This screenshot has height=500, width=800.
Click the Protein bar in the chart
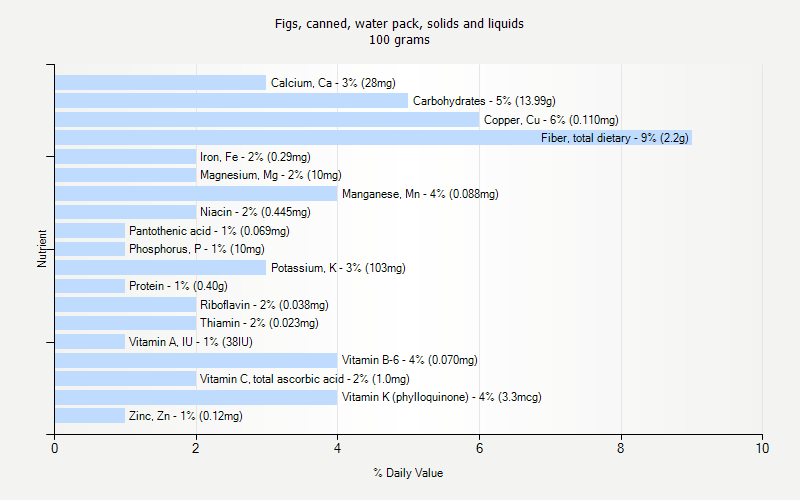(90, 286)
